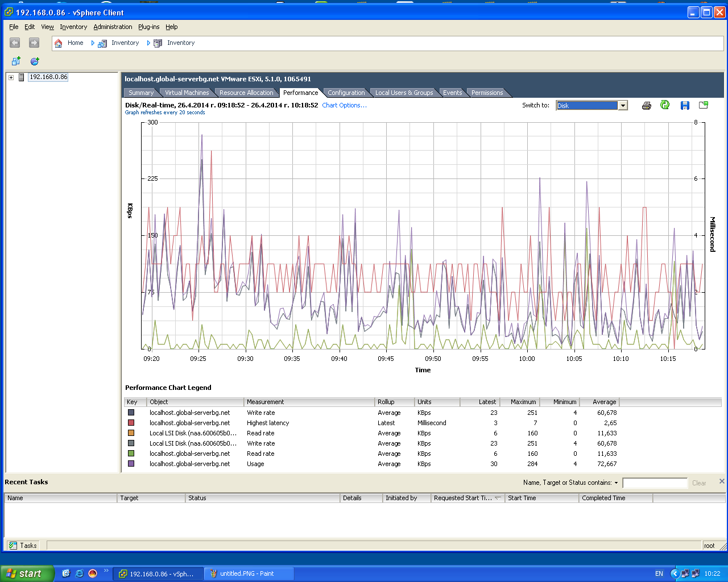Open the View menu
Screen dimensions: 728x582
(x=47, y=27)
